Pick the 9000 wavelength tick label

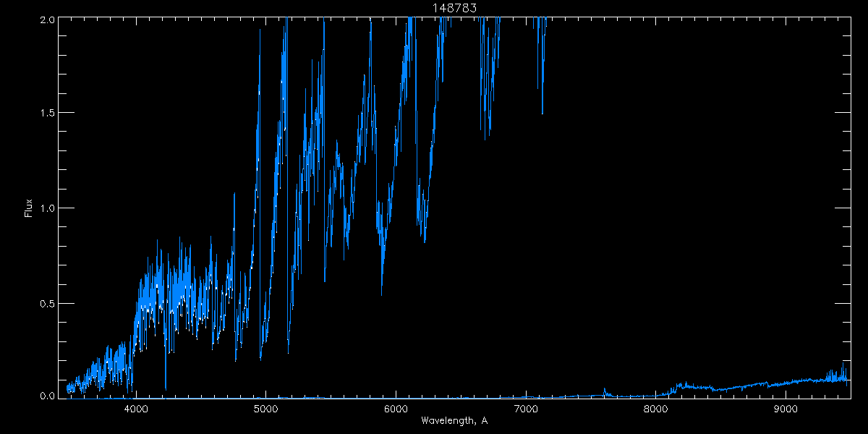coord(785,409)
